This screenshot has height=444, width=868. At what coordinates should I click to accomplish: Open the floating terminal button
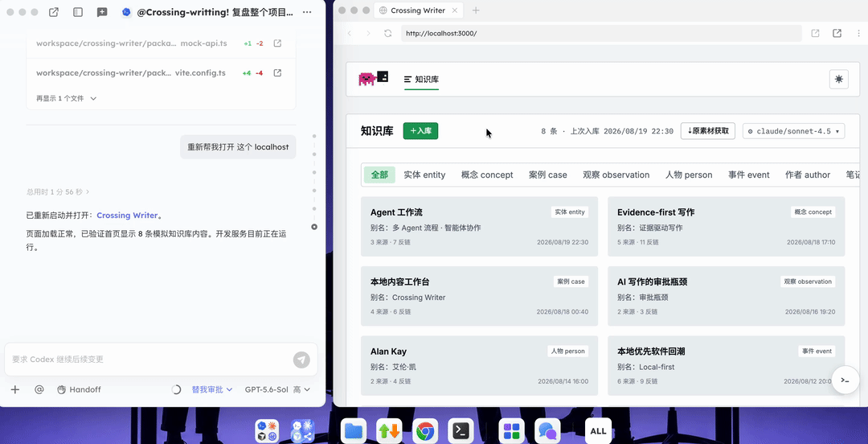[x=845, y=380]
